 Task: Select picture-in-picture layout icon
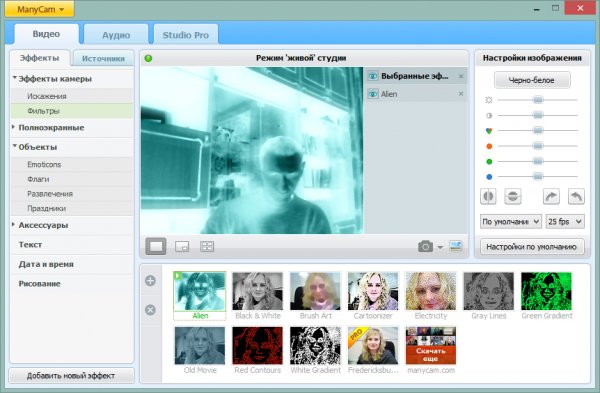point(182,246)
